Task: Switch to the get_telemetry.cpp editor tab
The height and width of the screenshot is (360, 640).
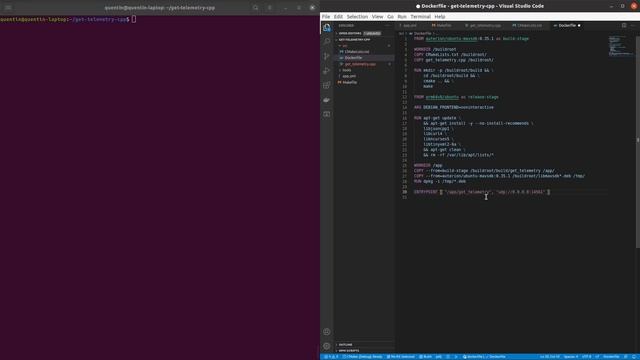Action: pyautogui.click(x=484, y=25)
